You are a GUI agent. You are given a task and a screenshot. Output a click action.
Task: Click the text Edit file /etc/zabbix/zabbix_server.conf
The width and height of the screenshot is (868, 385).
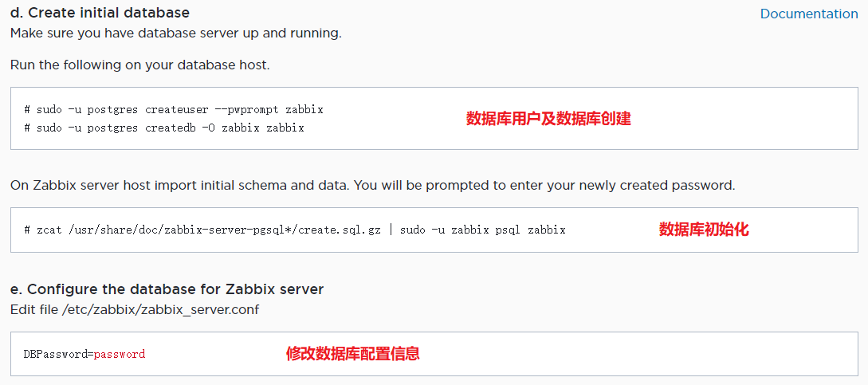pos(135,309)
